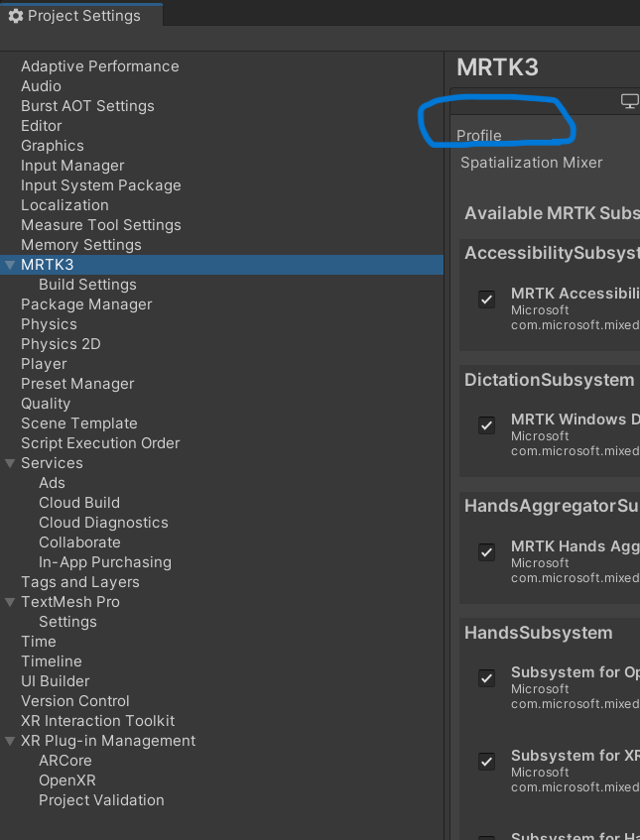This screenshot has height=840, width=640.
Task: Open Build Settings under MRTK3
Action: click(x=89, y=284)
